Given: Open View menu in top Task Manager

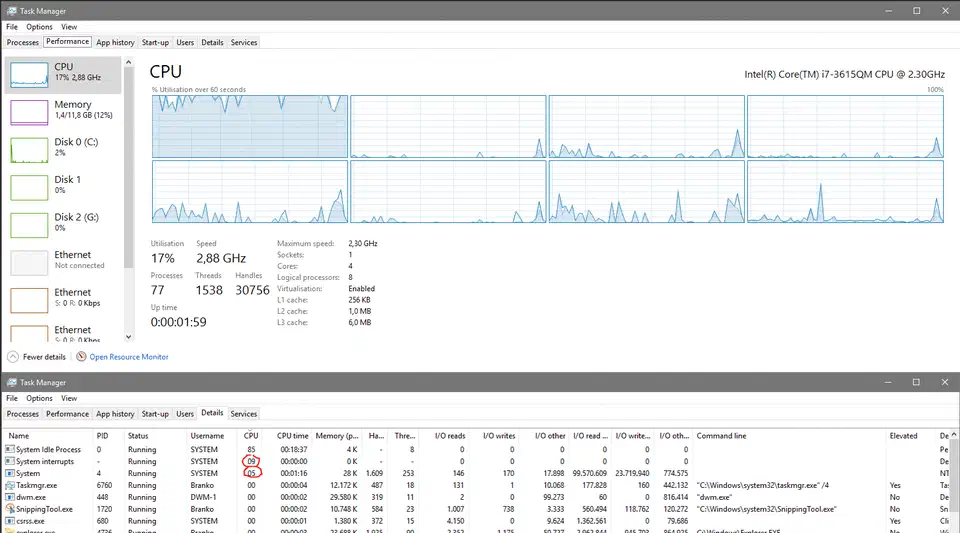Looking at the screenshot, I should tap(69, 27).
